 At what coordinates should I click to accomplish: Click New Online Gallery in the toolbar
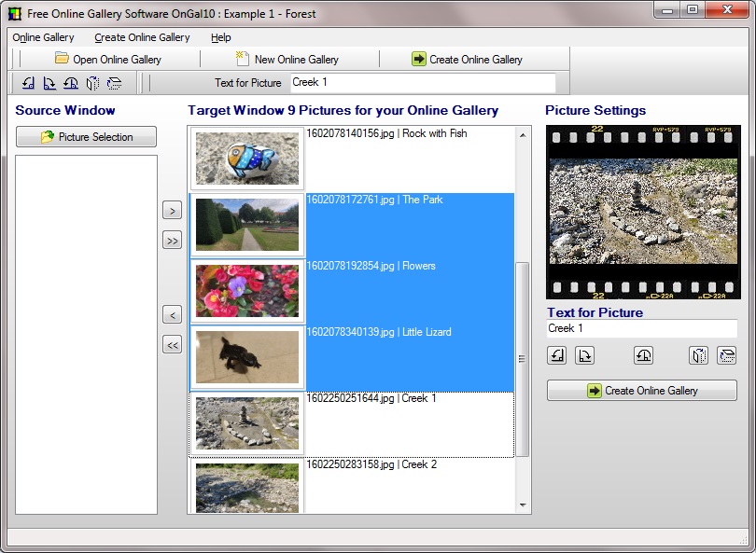[287, 60]
